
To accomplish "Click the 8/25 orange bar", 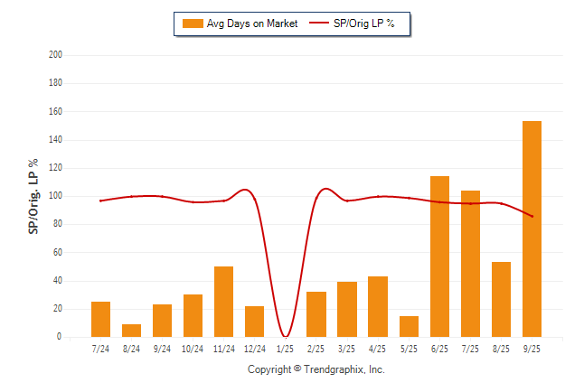I will 501,299.
